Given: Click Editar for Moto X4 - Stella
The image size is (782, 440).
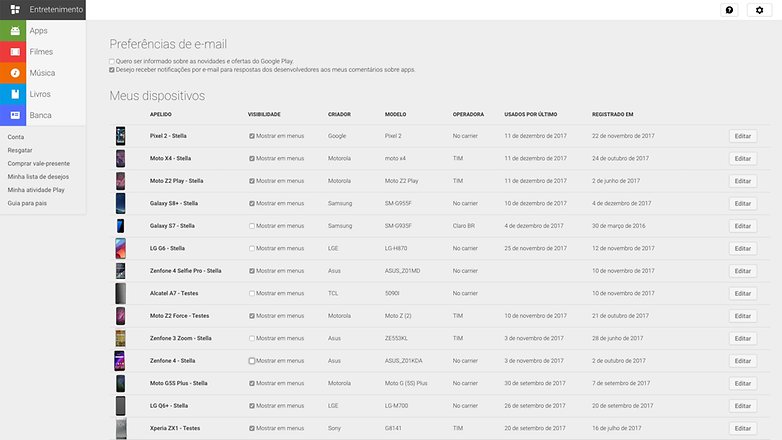Looking at the screenshot, I should point(743,159).
